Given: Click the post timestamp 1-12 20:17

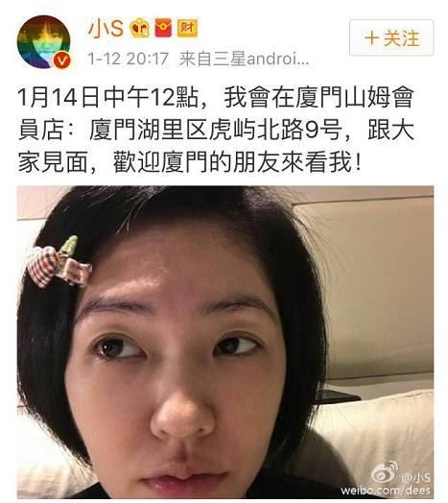Looking at the screenshot, I should click(128, 59).
